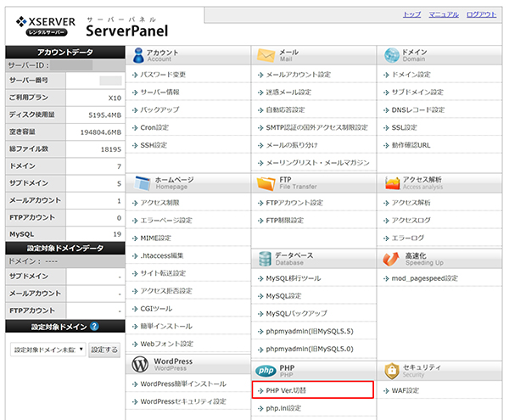Open WordPressセキュリティ設定
Image resolution: width=509 pixels, height=420 pixels.
coord(183,401)
